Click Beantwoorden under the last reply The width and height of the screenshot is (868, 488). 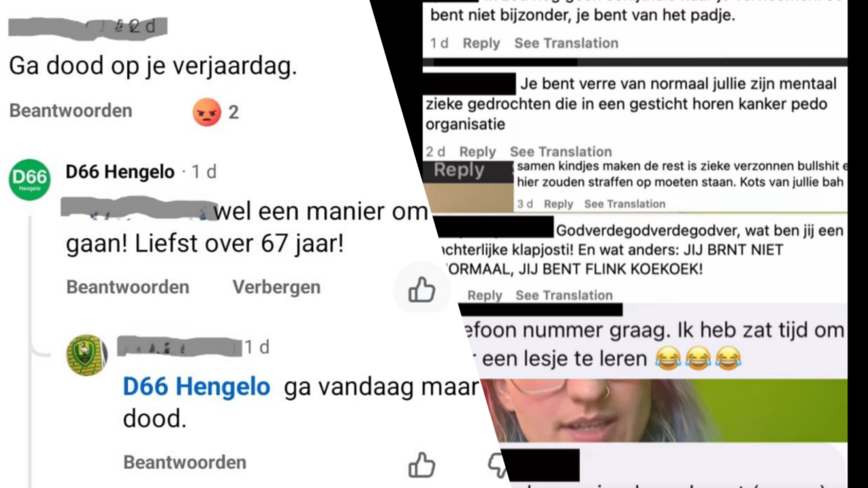tap(184, 462)
